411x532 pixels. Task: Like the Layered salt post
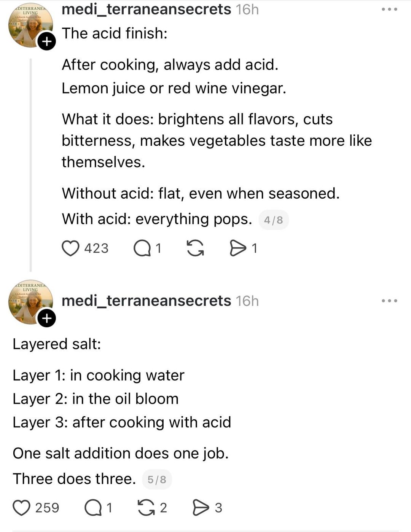click(x=22, y=508)
